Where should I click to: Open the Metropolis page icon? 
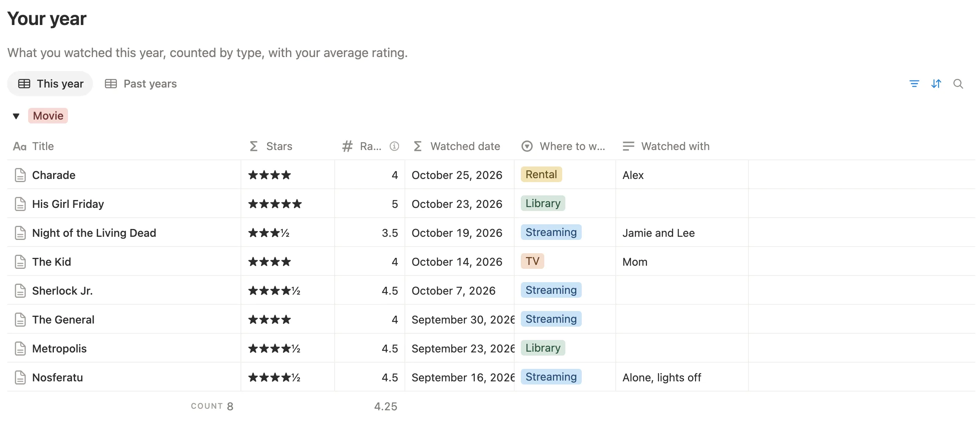point(20,349)
